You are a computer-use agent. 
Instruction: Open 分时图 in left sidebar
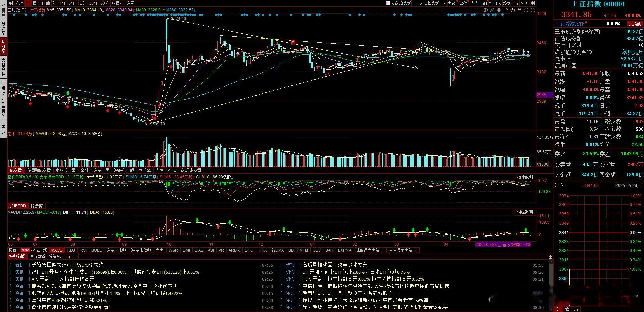(x=3, y=28)
